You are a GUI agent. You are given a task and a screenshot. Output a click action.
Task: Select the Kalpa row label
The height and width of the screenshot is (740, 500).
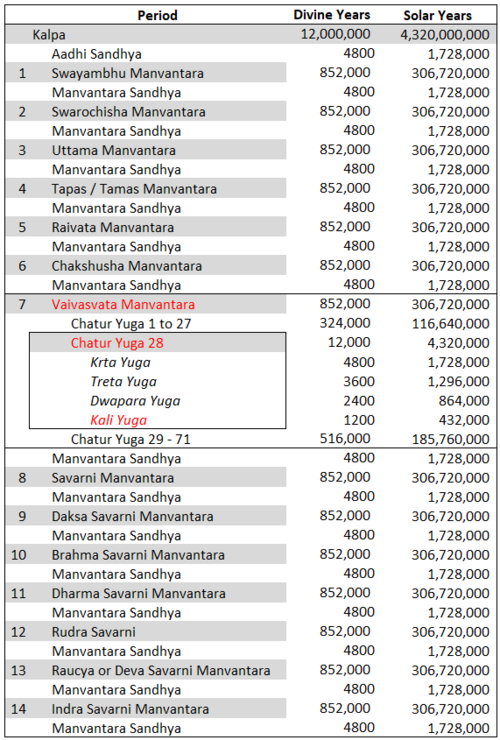pyautogui.click(x=49, y=34)
